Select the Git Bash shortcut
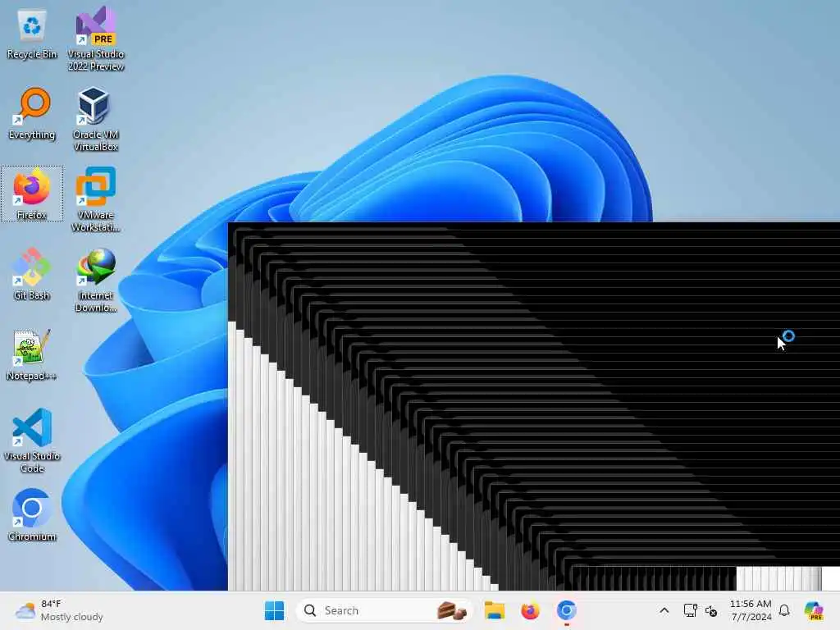Image resolution: width=840 pixels, height=630 pixels. [x=32, y=274]
